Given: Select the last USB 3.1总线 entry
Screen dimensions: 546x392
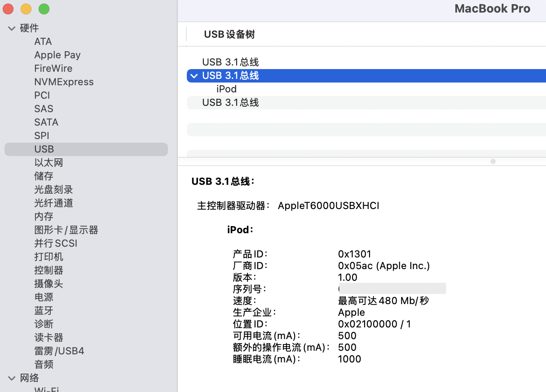Looking at the screenshot, I should 230,103.
